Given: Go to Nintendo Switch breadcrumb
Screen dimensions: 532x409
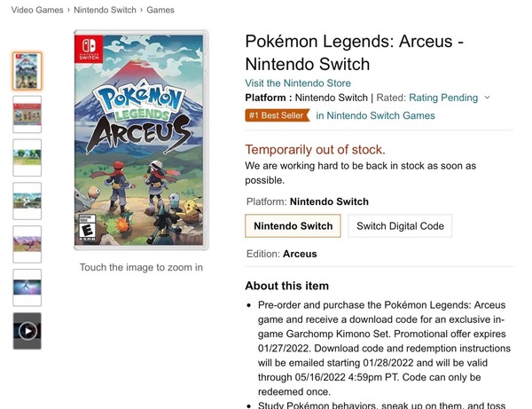Looking at the screenshot, I should (106, 11).
